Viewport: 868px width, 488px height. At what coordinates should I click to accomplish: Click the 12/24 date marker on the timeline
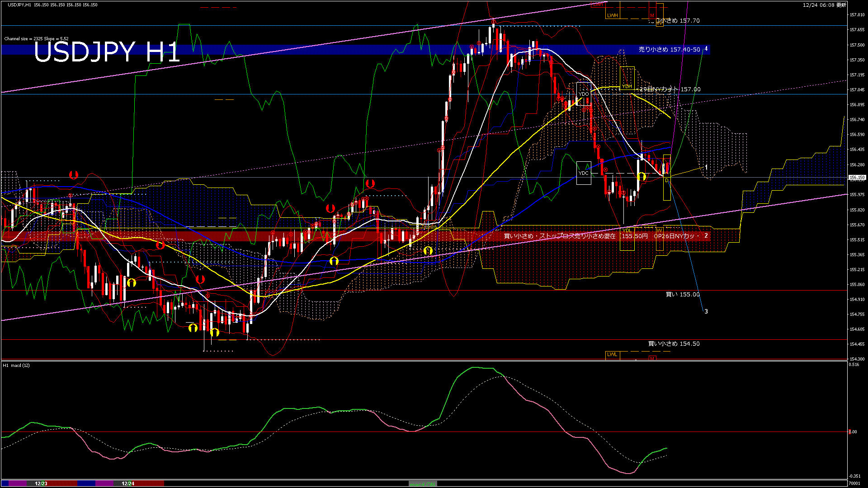pos(128,483)
